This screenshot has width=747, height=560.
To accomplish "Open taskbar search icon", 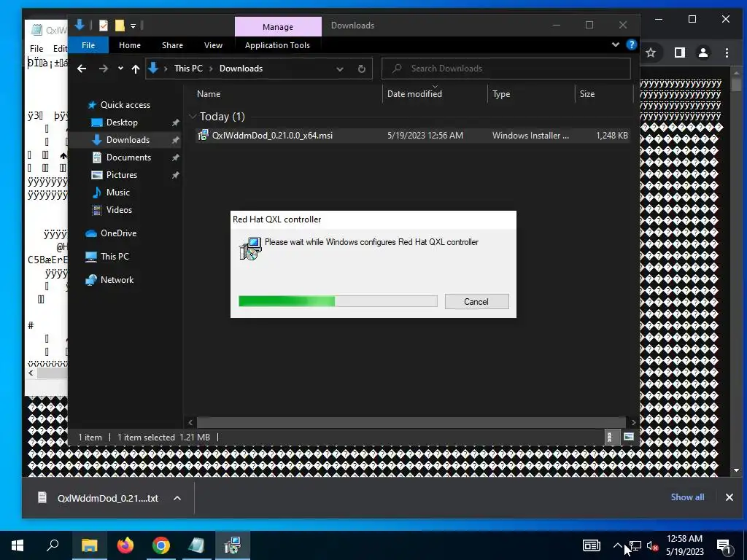I will pyautogui.click(x=53, y=545).
